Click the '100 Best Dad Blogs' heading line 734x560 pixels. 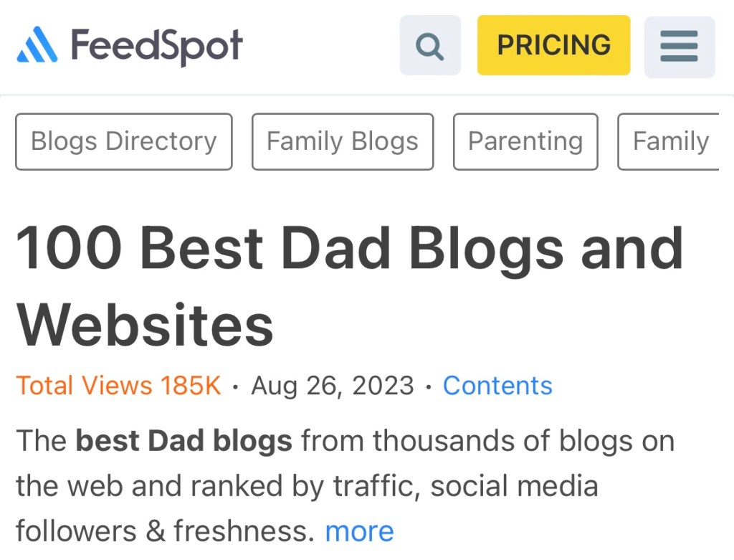pos(349,248)
